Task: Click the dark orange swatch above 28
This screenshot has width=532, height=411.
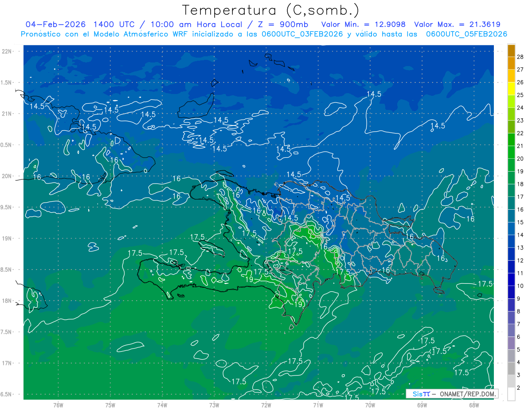Action: click(511, 51)
